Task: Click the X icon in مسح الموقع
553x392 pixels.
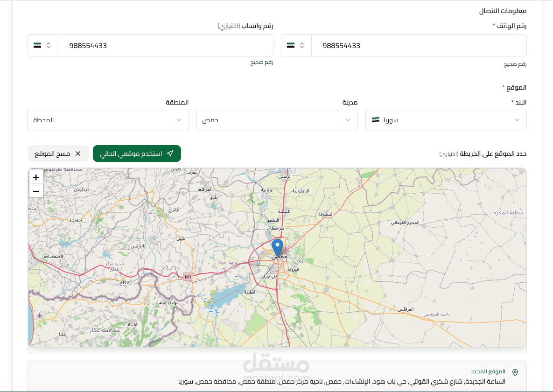Action: click(78, 154)
